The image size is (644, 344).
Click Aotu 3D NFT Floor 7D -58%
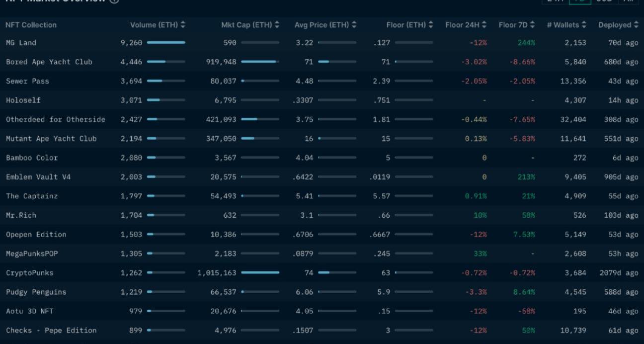click(526, 311)
